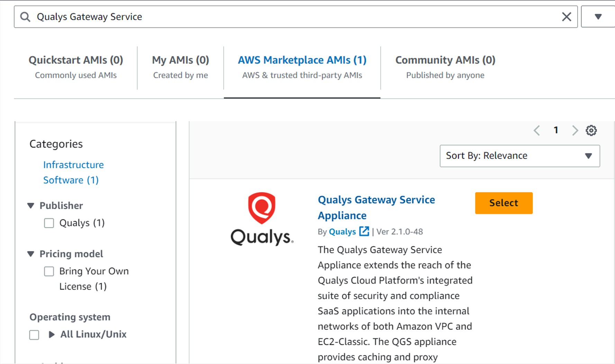Click page number 1 in pagination
615x364 pixels.
point(556,130)
